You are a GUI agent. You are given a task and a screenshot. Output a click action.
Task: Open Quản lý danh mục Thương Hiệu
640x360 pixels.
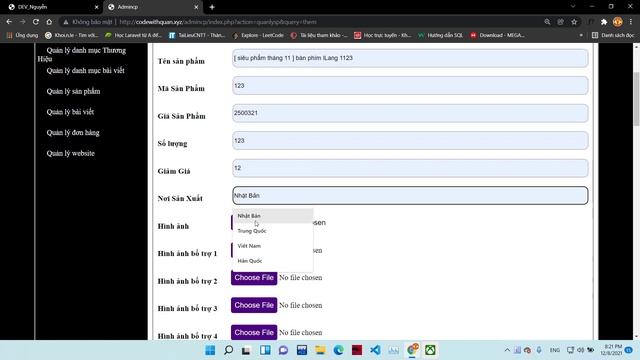(82, 54)
